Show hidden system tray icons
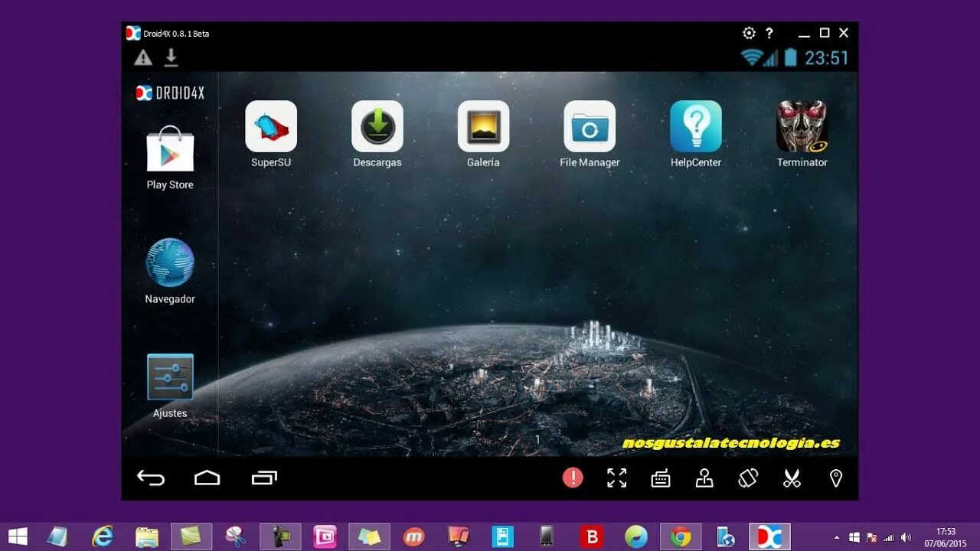980x551 pixels. (837, 537)
